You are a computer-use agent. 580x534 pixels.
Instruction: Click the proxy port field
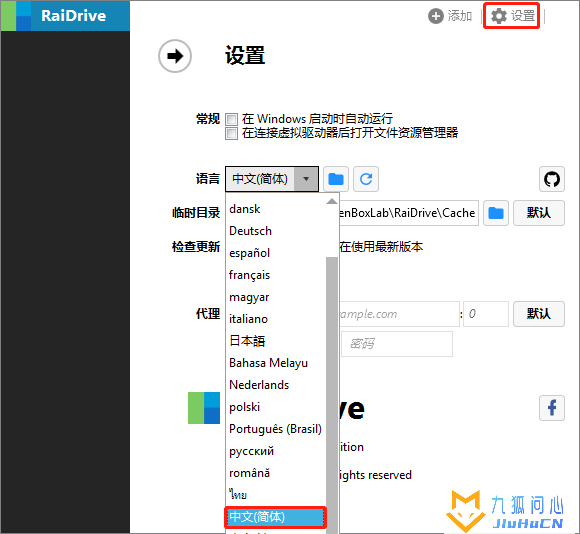point(486,314)
